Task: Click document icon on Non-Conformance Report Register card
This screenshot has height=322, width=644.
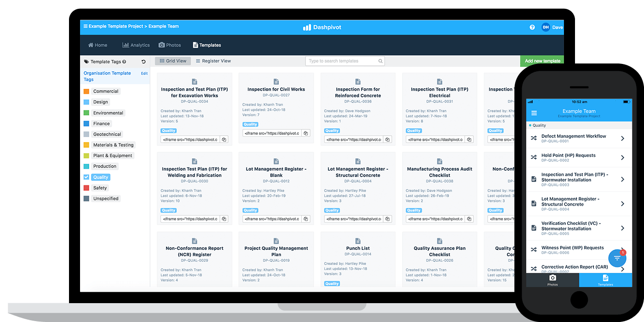Action: [x=195, y=241]
